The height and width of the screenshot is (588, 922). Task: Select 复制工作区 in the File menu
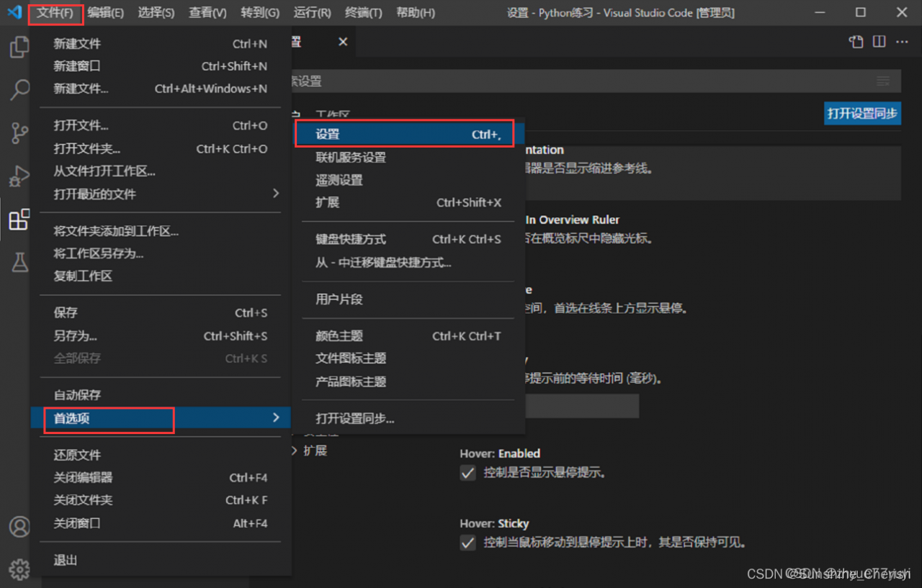coord(161,276)
